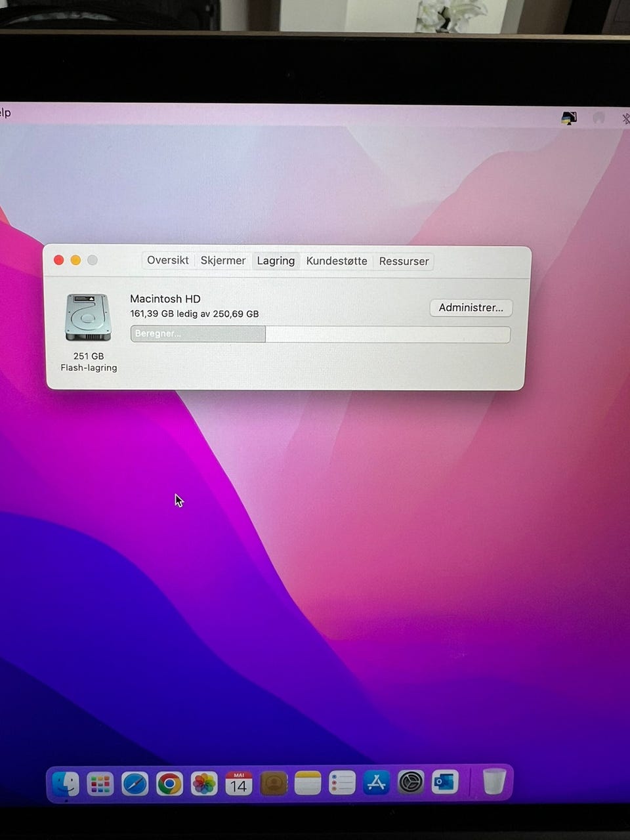Click the storage usage bar
Viewport: 630px width, 840px height.
point(320,334)
